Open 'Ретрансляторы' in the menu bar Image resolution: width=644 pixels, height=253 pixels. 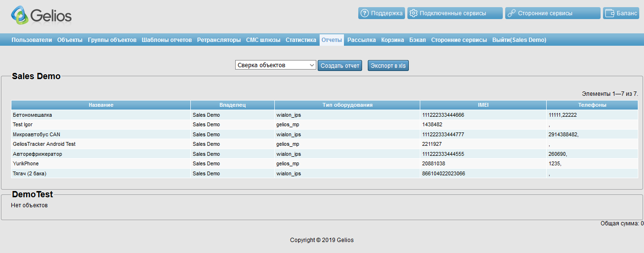pos(218,40)
